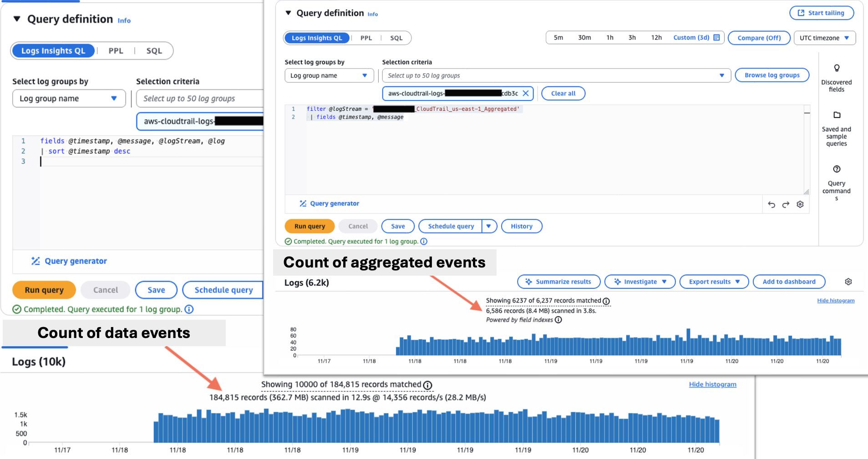Select the 5m time range

coord(558,38)
